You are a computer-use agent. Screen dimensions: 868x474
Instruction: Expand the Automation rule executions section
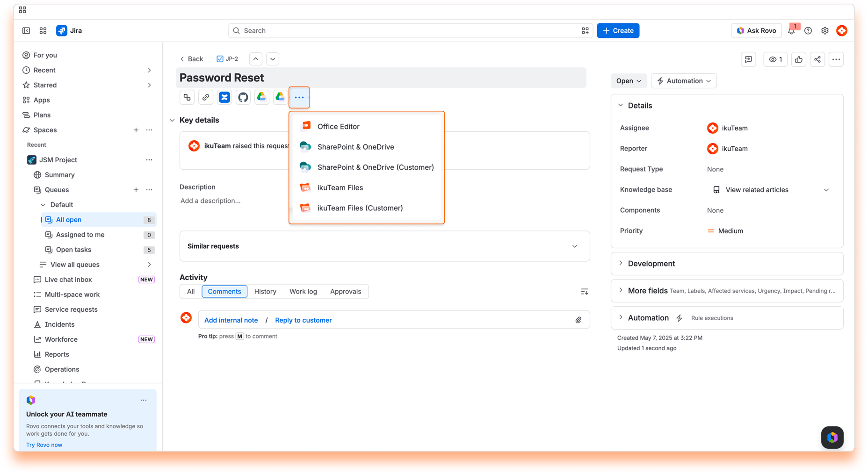tap(621, 317)
